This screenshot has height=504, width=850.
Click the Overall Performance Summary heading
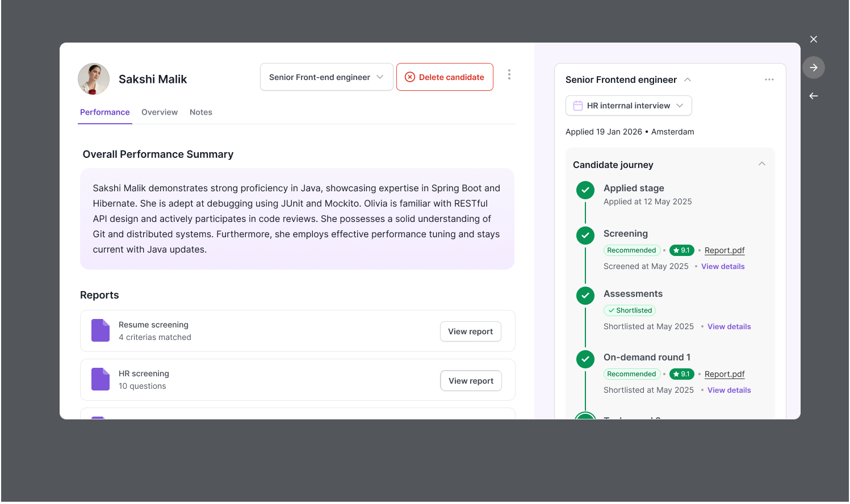[x=158, y=154]
